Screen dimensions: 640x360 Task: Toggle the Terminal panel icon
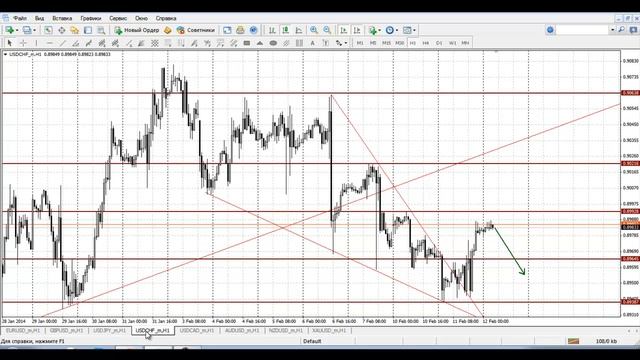[x=88, y=30]
